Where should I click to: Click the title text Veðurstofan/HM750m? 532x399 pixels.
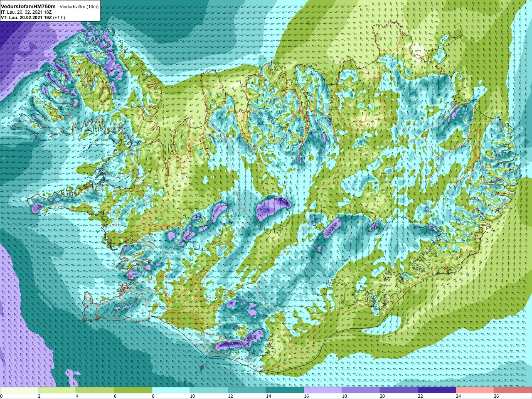tap(28, 6)
